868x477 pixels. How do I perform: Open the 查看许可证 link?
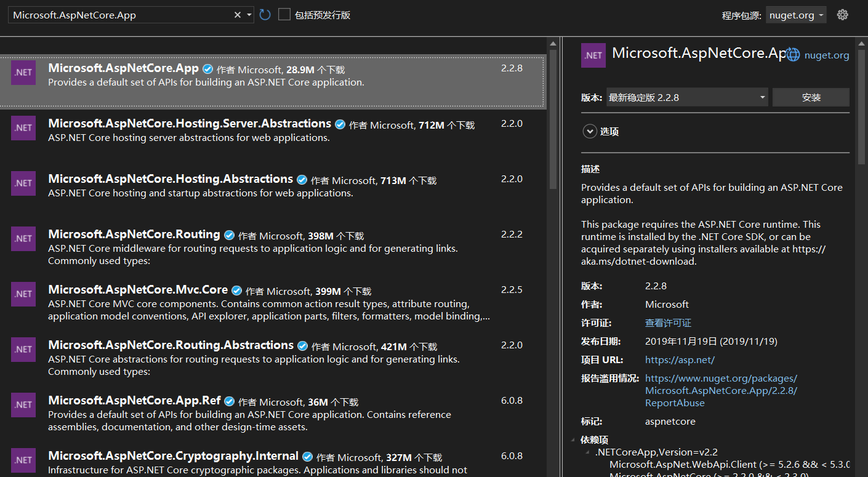tap(668, 323)
